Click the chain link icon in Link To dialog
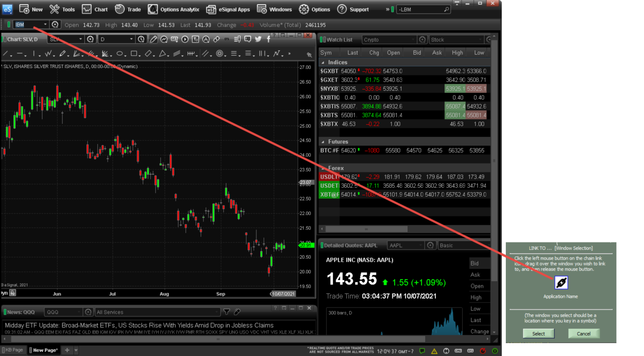The width and height of the screenshot is (644, 356). point(561,283)
